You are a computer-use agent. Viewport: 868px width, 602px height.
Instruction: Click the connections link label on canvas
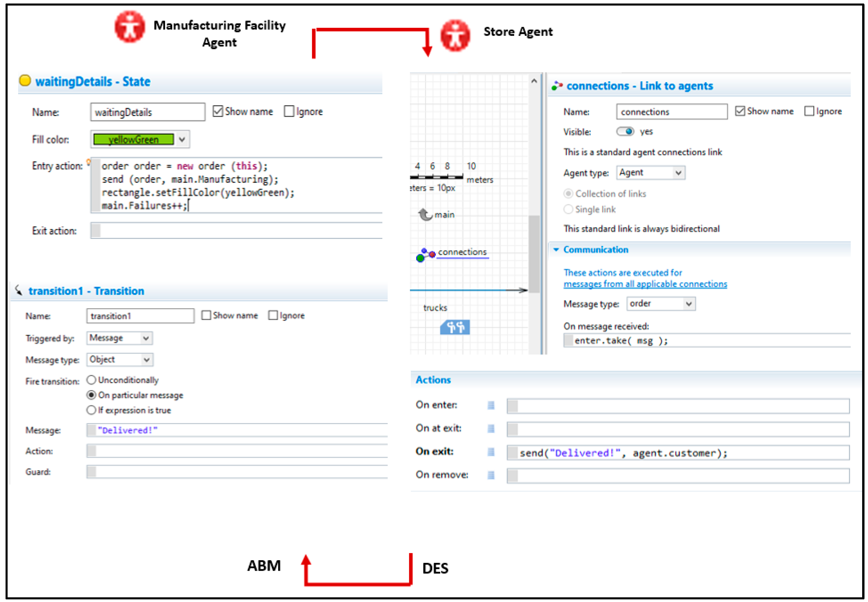point(462,252)
